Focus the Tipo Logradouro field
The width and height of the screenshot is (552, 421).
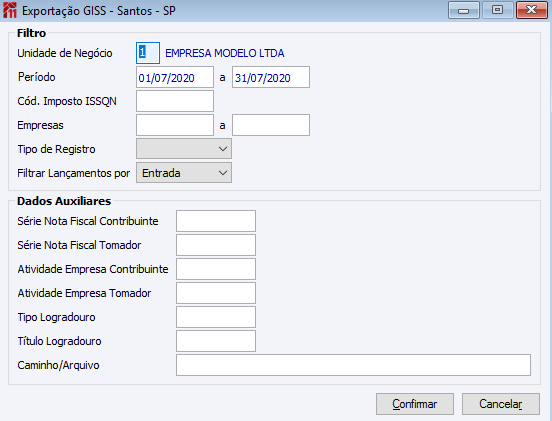[216, 317]
